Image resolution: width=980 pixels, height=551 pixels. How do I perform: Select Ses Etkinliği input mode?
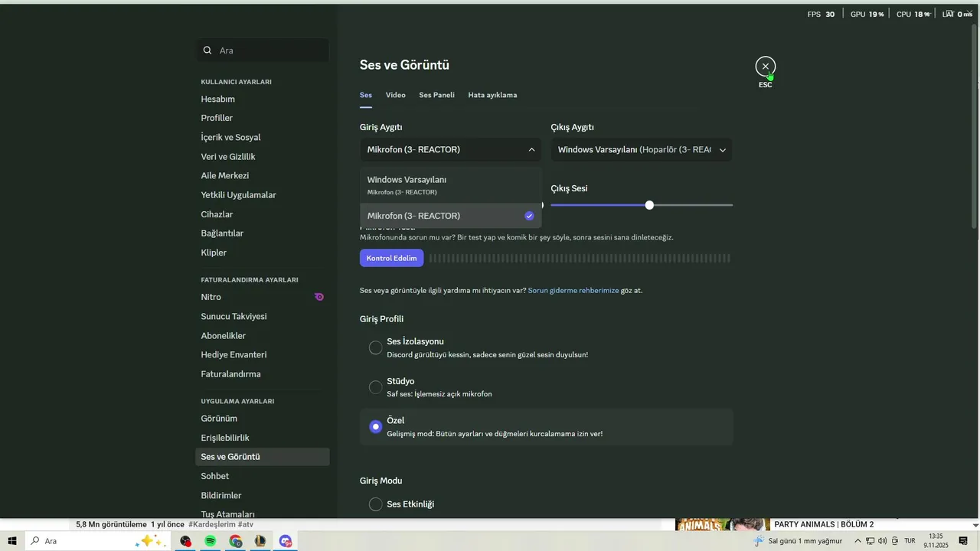click(375, 504)
